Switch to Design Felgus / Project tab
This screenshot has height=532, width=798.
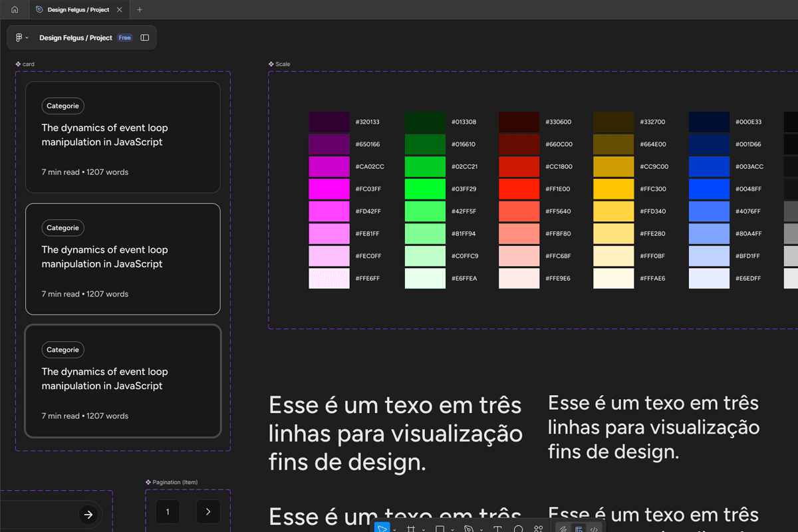coord(77,10)
